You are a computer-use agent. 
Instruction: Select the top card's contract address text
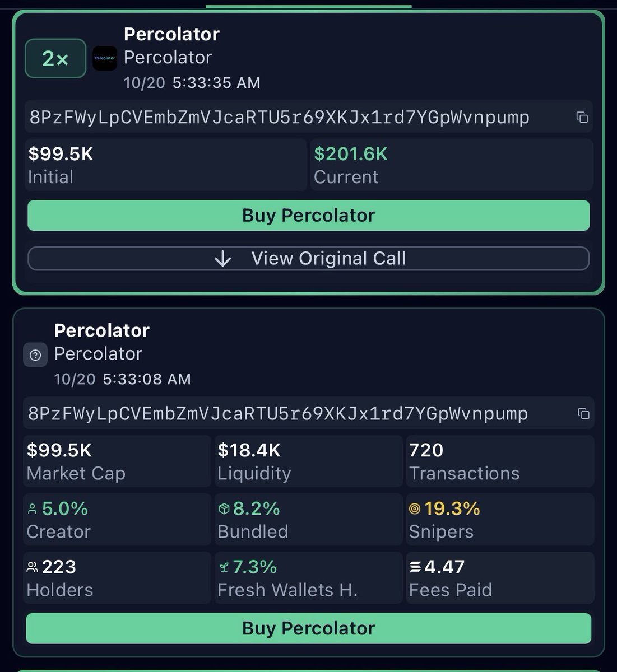pyautogui.click(x=279, y=118)
